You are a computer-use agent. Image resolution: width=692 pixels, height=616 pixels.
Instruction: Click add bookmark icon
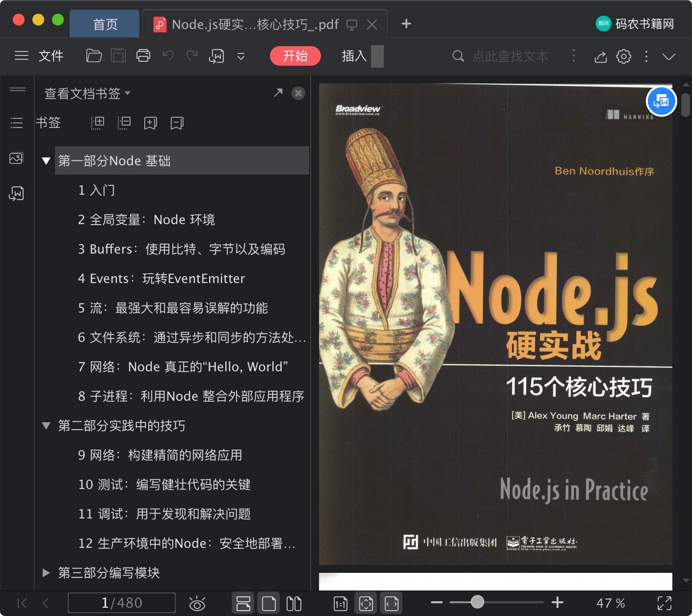[x=150, y=123]
